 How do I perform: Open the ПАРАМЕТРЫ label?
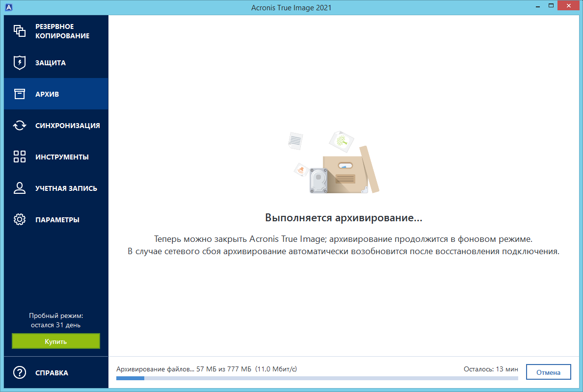pyautogui.click(x=57, y=220)
